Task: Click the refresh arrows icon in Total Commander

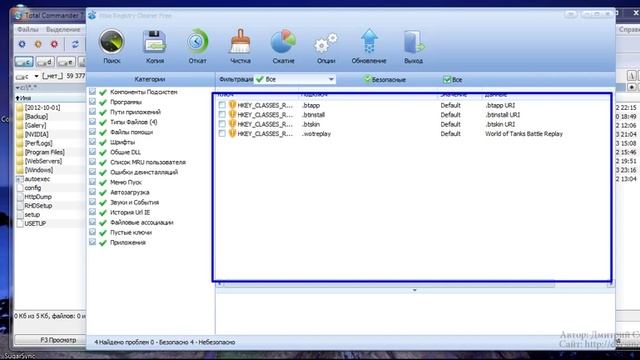Action: (x=75, y=44)
